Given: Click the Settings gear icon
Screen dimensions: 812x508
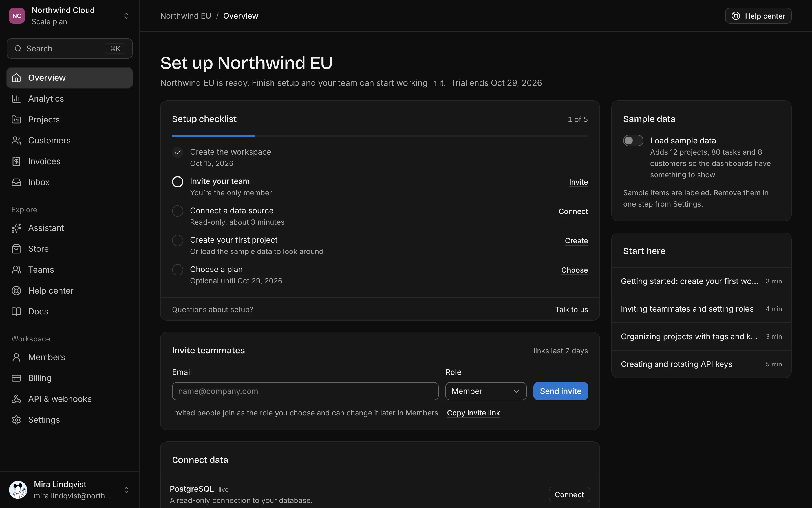Looking at the screenshot, I should point(16,420).
